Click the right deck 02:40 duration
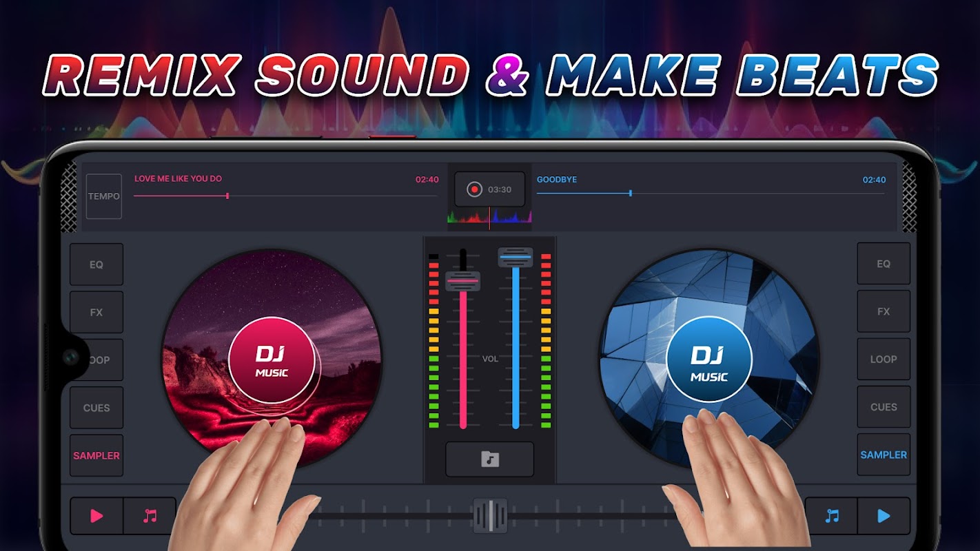 (875, 180)
